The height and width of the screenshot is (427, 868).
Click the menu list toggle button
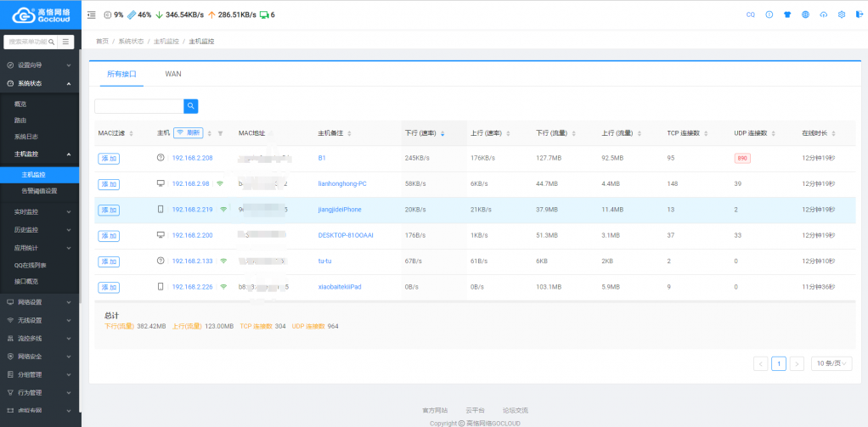coord(65,42)
